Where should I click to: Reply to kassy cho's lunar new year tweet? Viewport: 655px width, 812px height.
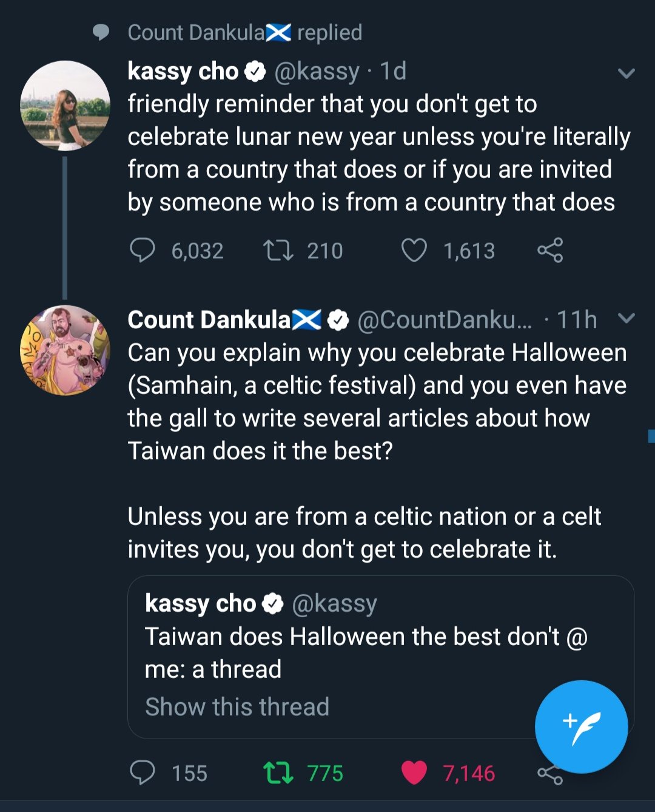[143, 250]
